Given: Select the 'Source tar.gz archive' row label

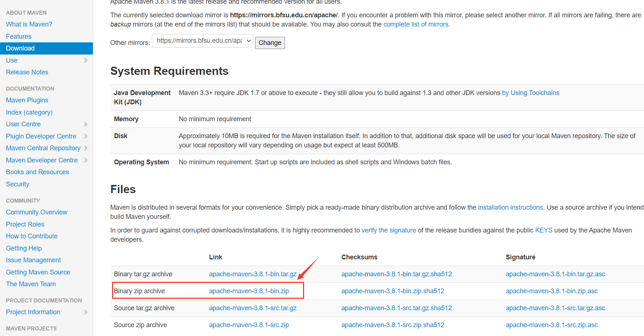Looking at the screenshot, I should [x=144, y=308].
